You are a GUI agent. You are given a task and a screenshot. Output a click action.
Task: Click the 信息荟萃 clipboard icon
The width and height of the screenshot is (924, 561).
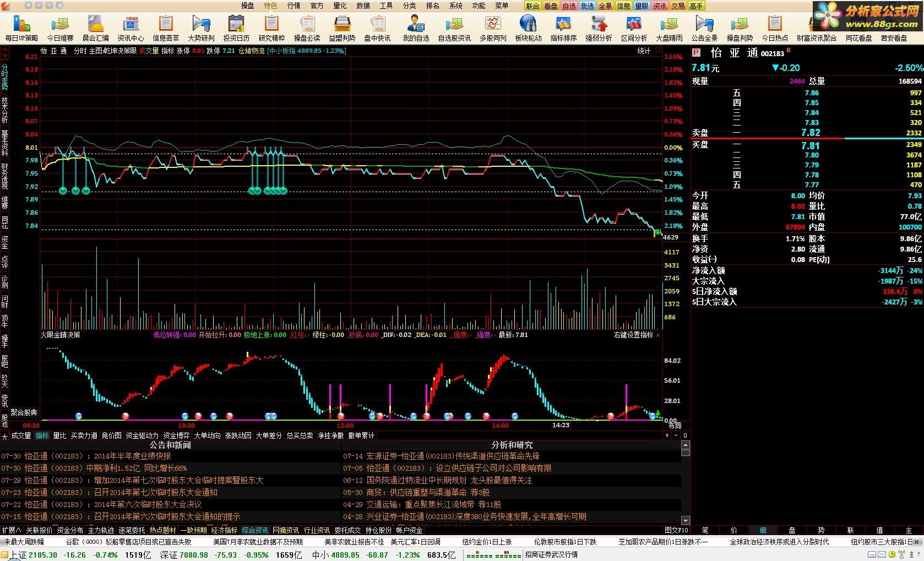point(166,28)
